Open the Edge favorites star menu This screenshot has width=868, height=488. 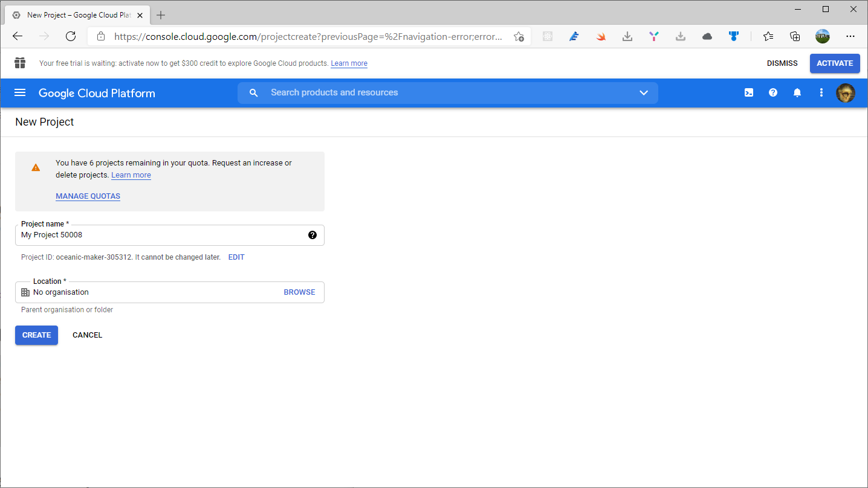pyautogui.click(x=768, y=36)
